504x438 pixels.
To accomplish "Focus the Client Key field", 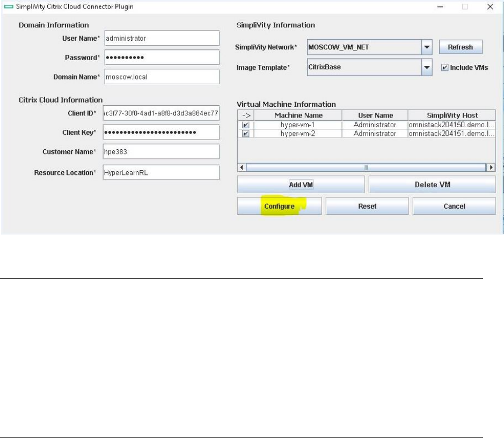I will pos(161,133).
